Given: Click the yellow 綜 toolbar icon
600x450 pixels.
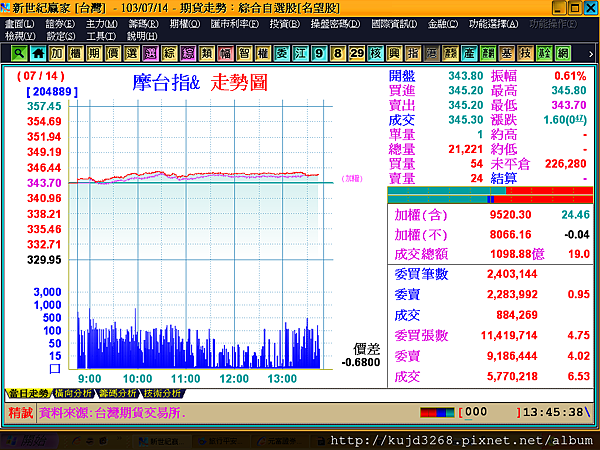Looking at the screenshot, I should click(169, 53).
